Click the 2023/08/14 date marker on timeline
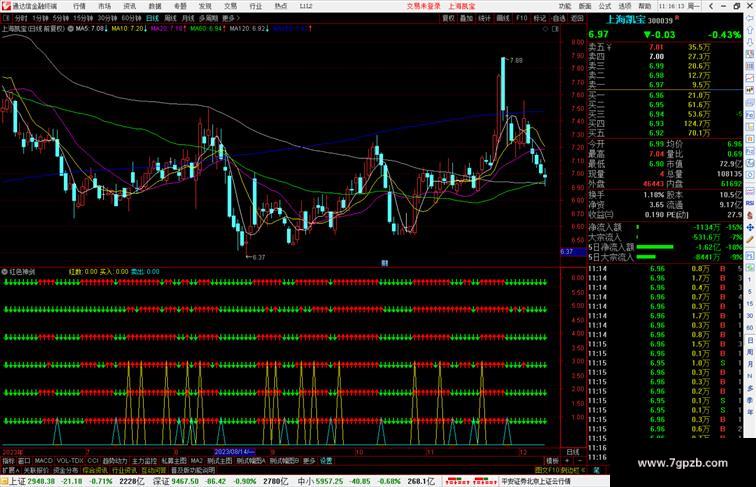 point(234,452)
